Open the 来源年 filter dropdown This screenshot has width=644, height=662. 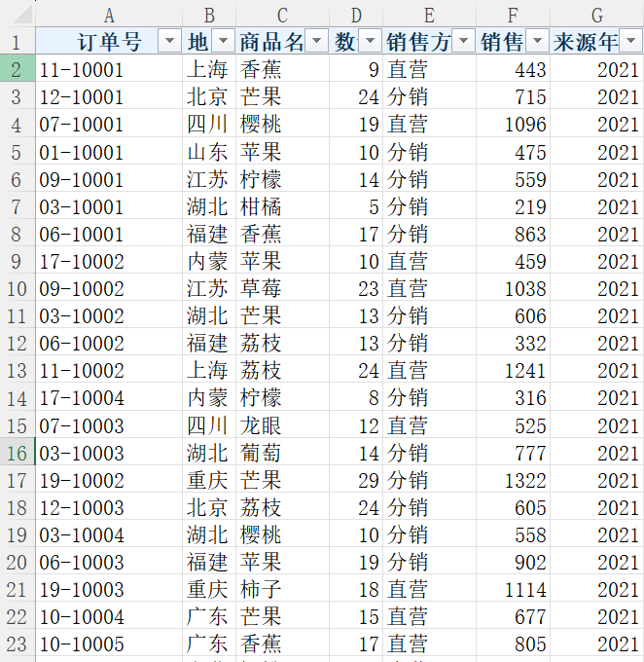[x=630, y=41]
